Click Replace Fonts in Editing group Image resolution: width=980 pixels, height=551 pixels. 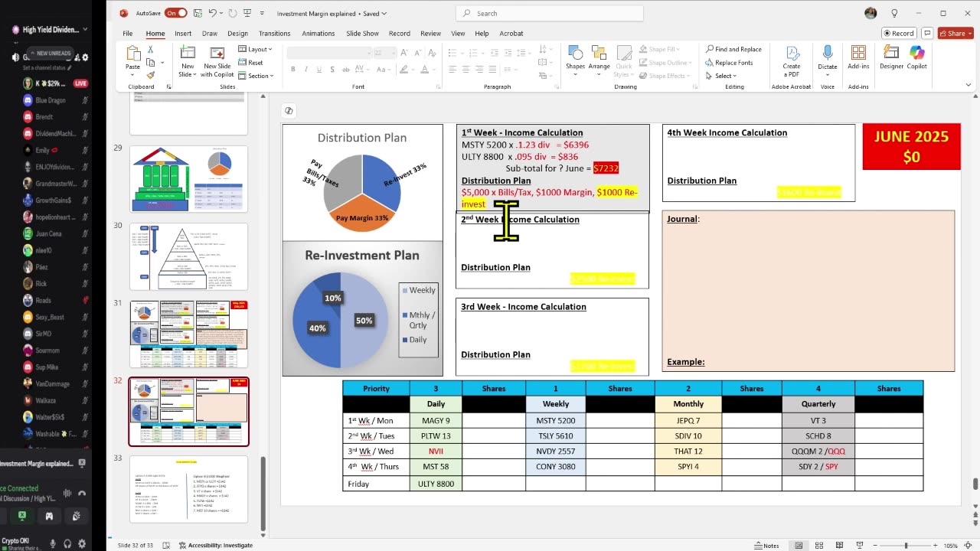(x=729, y=63)
